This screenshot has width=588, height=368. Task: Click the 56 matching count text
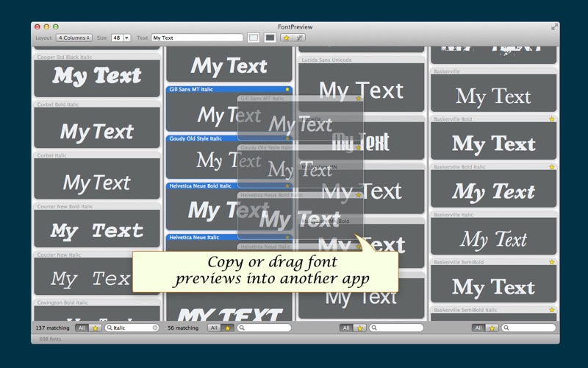183,328
